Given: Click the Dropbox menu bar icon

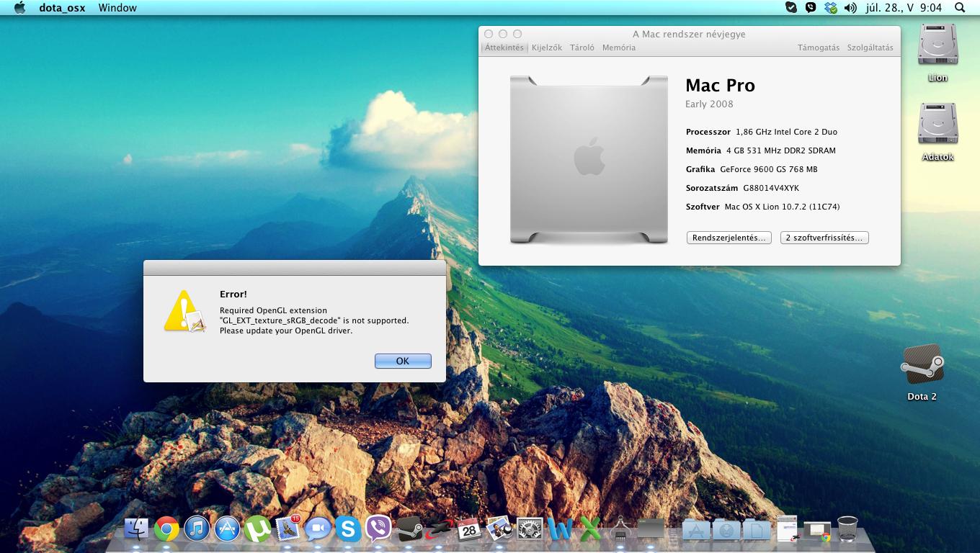Looking at the screenshot, I should pyautogui.click(x=831, y=7).
